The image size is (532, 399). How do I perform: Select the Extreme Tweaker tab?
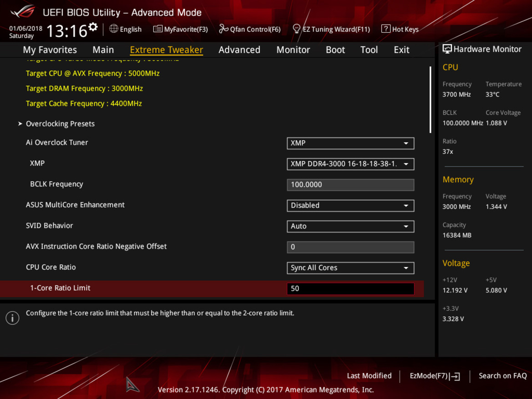[166, 50]
